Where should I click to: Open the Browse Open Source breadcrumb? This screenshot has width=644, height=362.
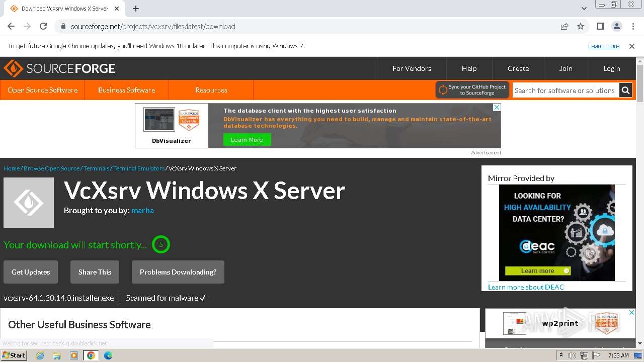click(51, 168)
